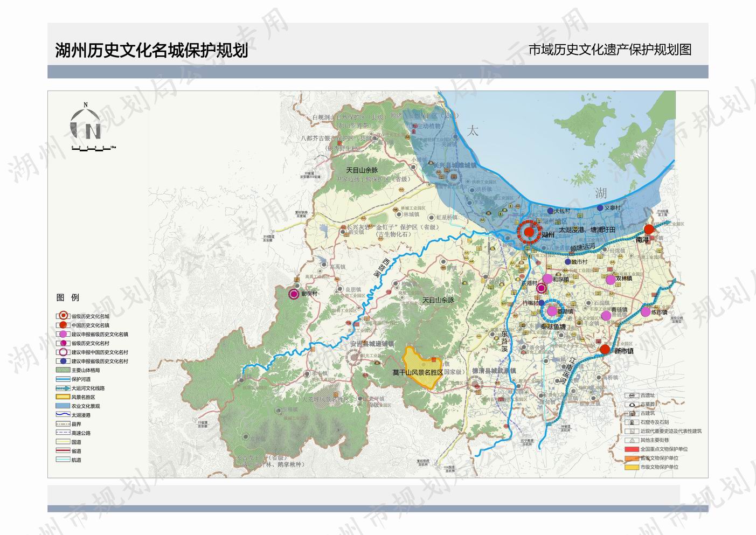Click the red Huzhou (湖州) city marker
The width and height of the screenshot is (756, 535).
pyautogui.click(x=529, y=232)
